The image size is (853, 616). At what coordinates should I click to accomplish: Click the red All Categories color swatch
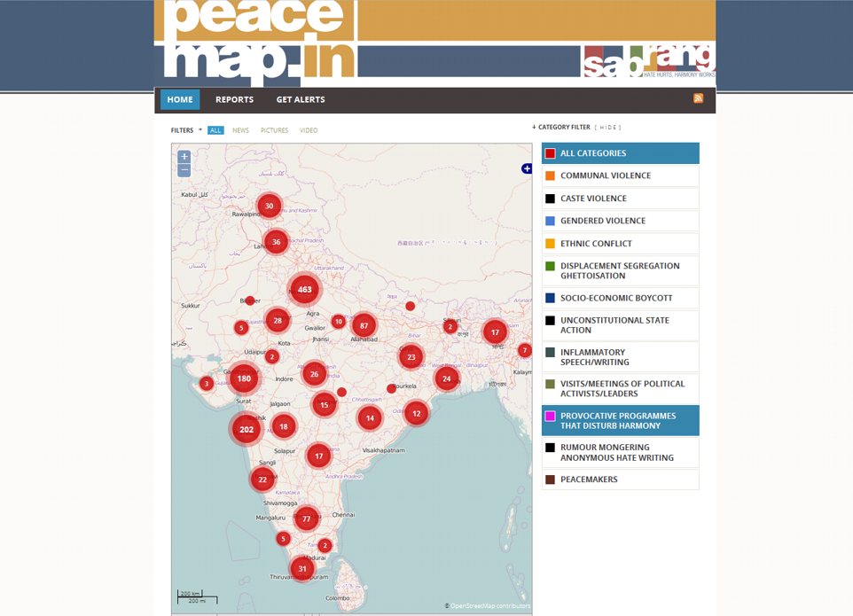click(x=550, y=153)
